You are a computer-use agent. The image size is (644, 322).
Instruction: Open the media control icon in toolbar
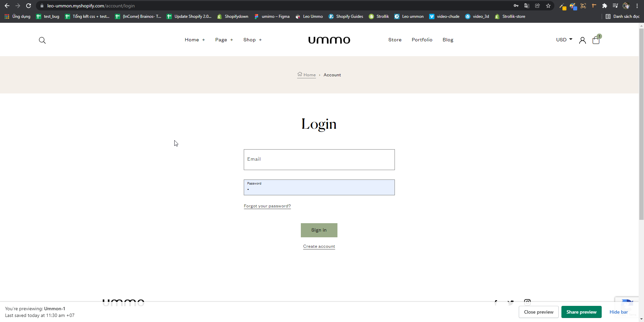pyautogui.click(x=615, y=6)
